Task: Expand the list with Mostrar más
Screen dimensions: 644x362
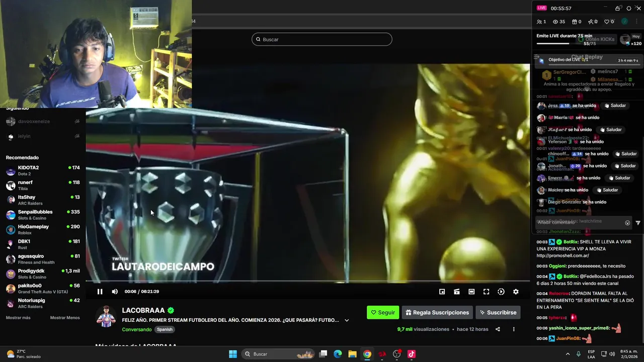Action: [18, 318]
